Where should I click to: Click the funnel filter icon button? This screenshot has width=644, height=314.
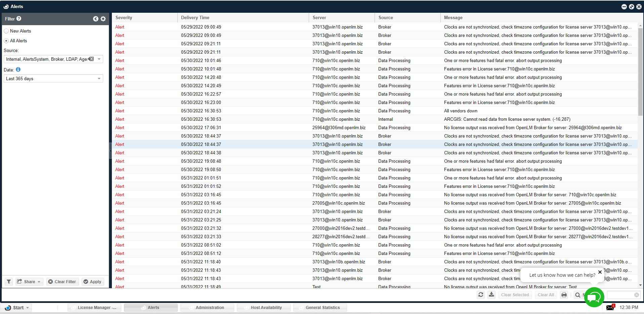pos(9,282)
